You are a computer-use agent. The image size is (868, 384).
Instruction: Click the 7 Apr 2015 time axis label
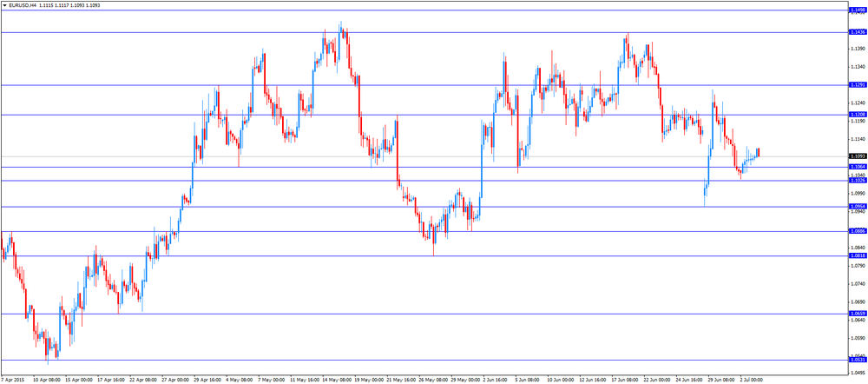coord(12,381)
